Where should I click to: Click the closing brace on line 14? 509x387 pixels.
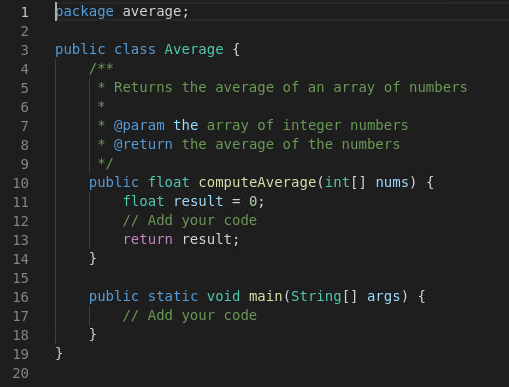[93, 258]
